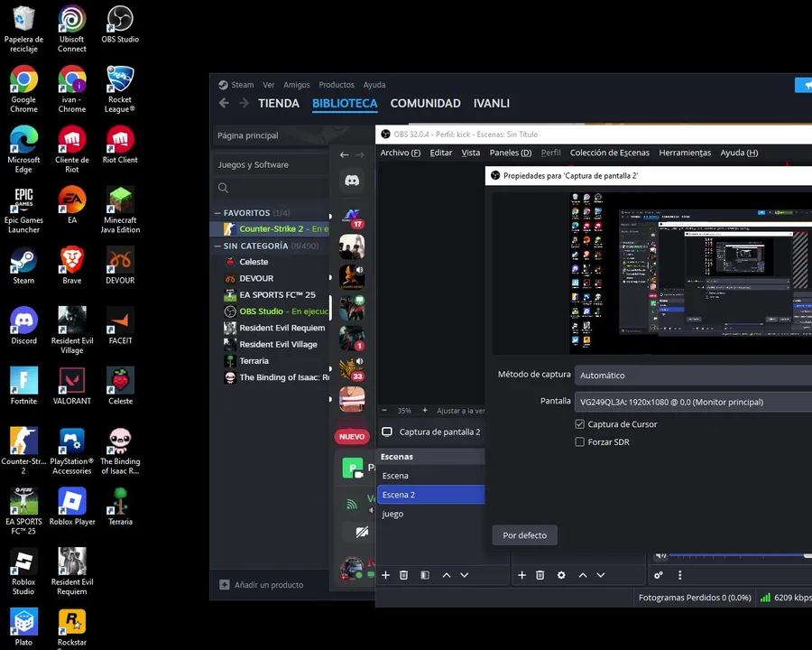
Task: Select the Minecraft Java Edition desktop icon
Action: 120,210
